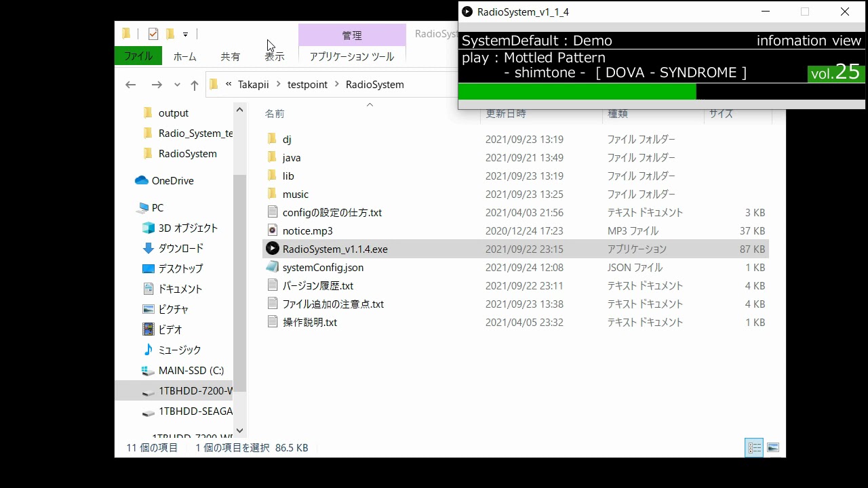Open the dj folder icon

[x=272, y=139]
